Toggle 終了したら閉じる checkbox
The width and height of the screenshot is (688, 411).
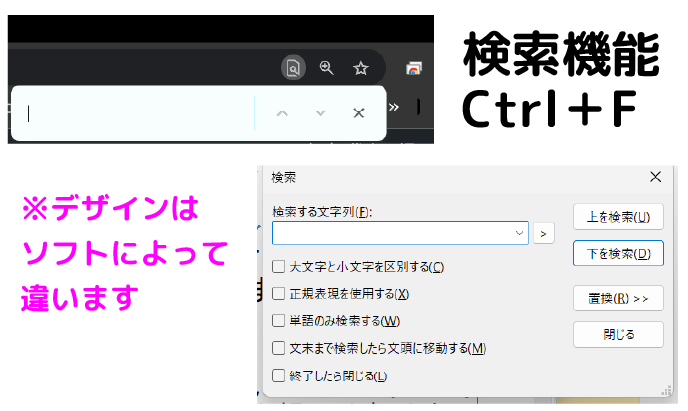point(279,376)
